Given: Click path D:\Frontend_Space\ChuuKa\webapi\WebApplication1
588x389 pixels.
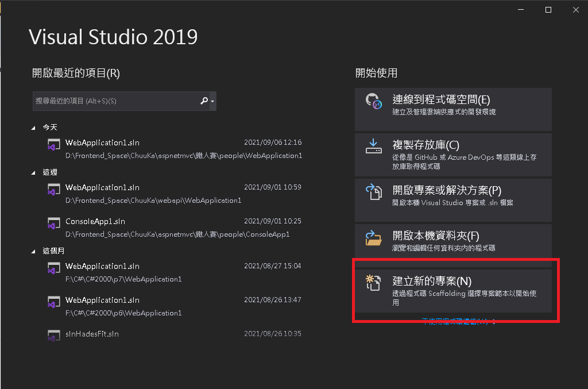Looking at the screenshot, I should [x=153, y=201].
